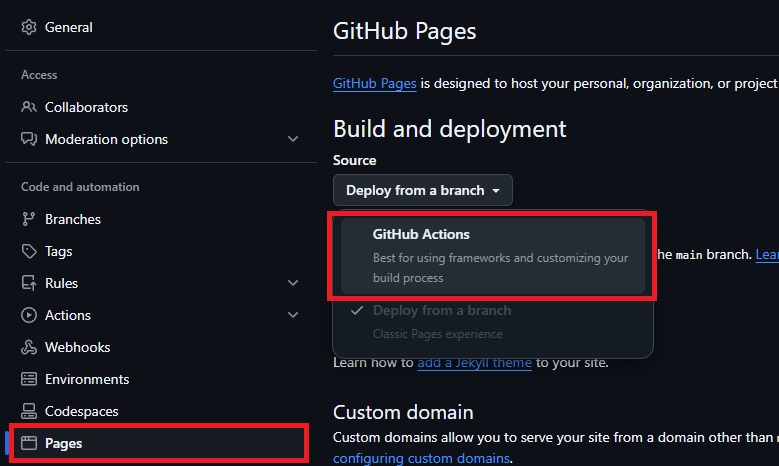Click the Tags label icon
This screenshot has height=466, width=779.
29,251
